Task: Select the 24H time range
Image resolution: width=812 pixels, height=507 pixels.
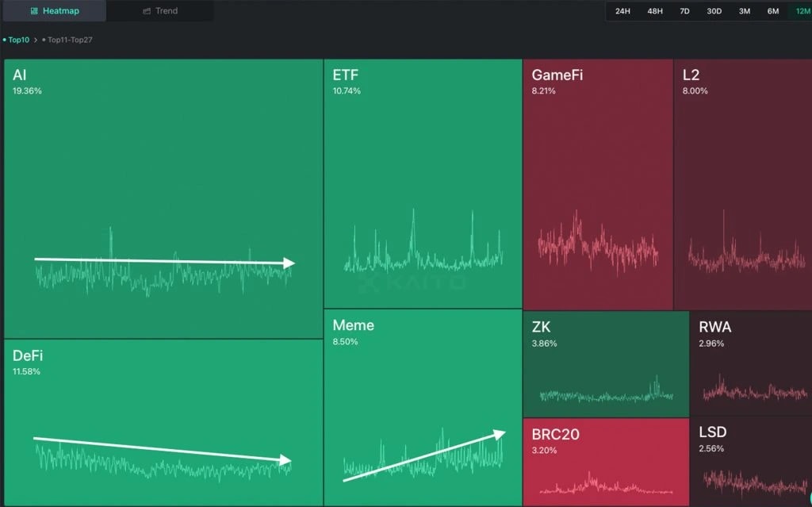Action: coord(623,12)
